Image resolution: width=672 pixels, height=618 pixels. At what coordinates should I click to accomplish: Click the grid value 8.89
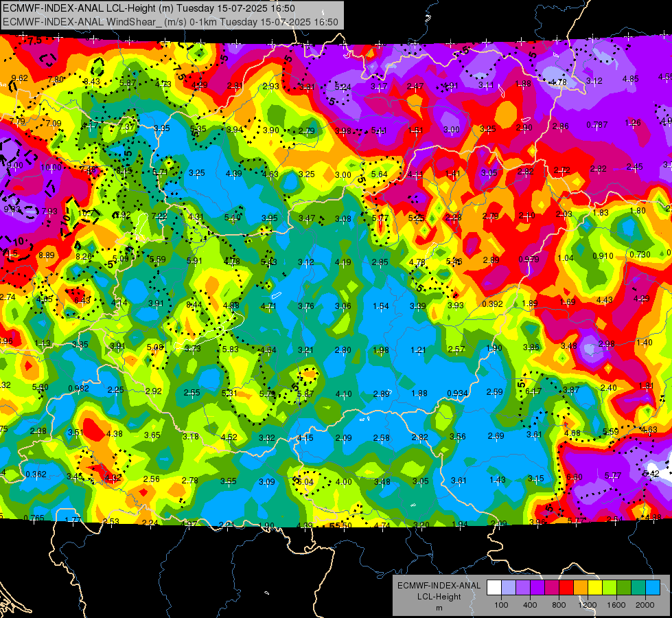tap(46, 255)
